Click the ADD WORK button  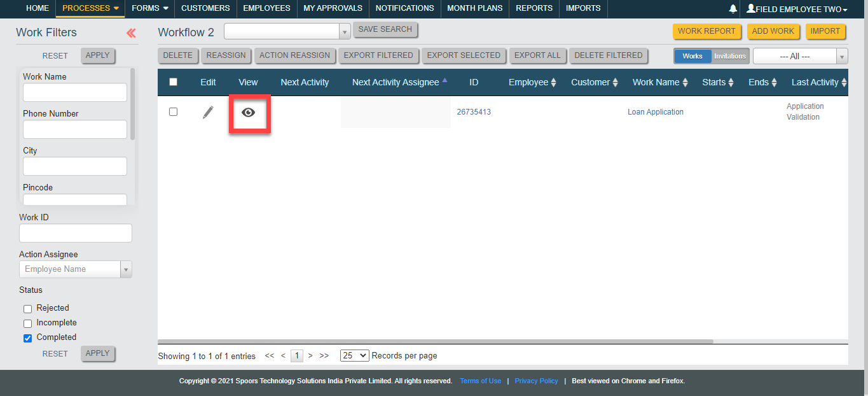[773, 31]
